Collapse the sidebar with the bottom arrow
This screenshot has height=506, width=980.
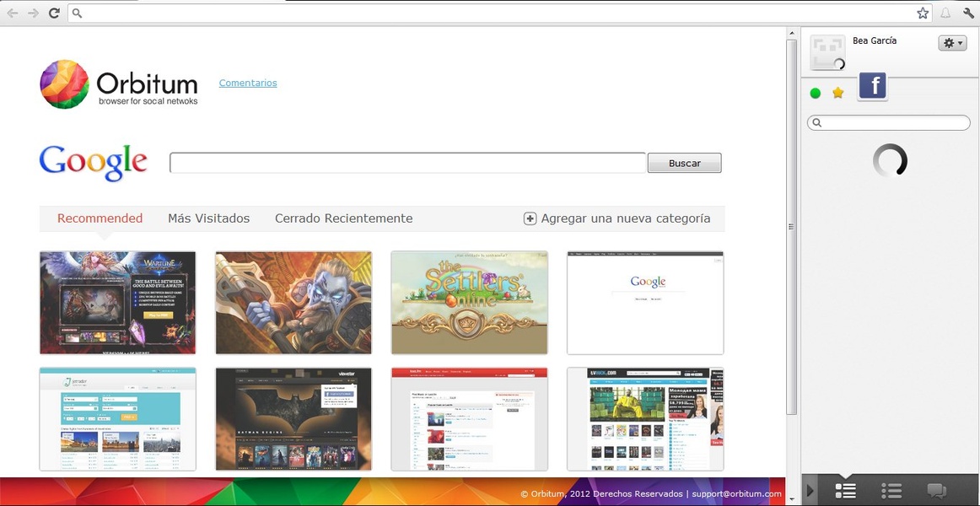pos(810,490)
